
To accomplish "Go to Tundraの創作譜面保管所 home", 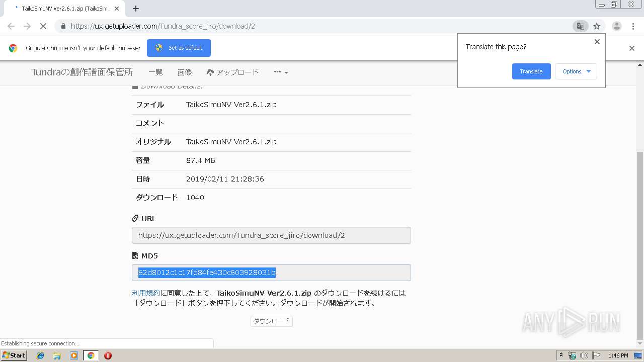I will point(82,72).
